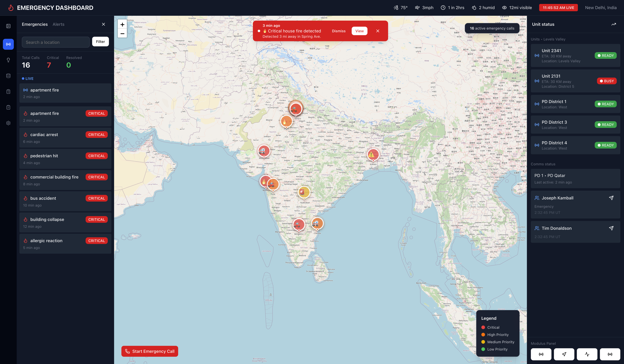Click the yellow medium priority marker near Hyderabad
Image resolution: width=624 pixels, height=364 pixels.
(x=304, y=192)
